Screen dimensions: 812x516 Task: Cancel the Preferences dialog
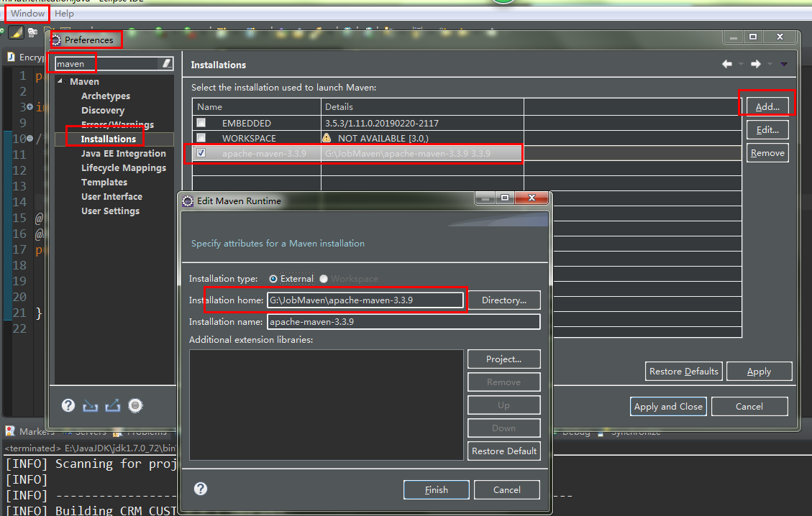point(749,406)
